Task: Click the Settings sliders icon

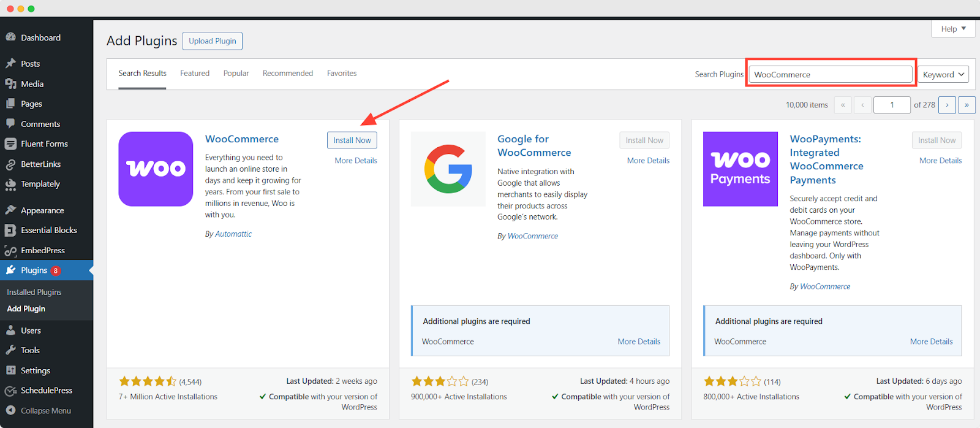Action: (x=10, y=370)
